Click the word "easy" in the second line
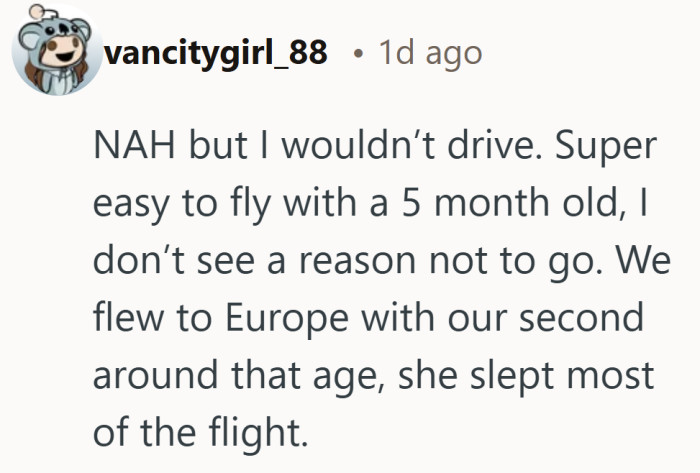This screenshot has height=473, width=700. 133,206
